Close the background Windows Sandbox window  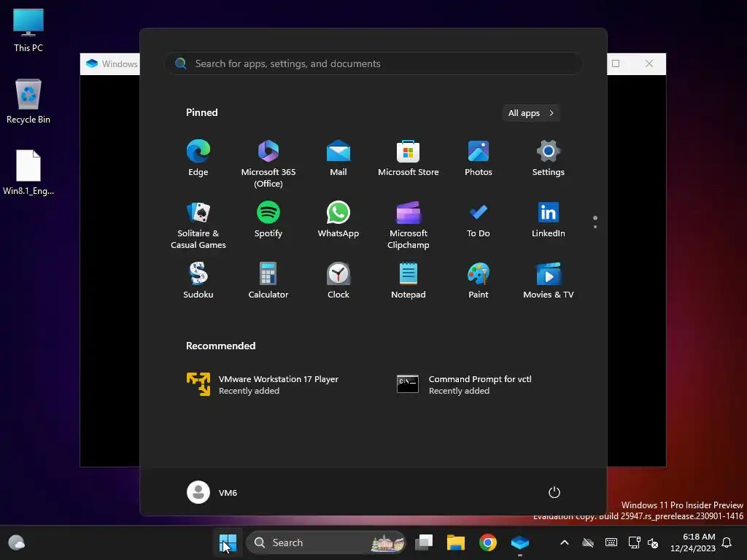click(x=649, y=63)
